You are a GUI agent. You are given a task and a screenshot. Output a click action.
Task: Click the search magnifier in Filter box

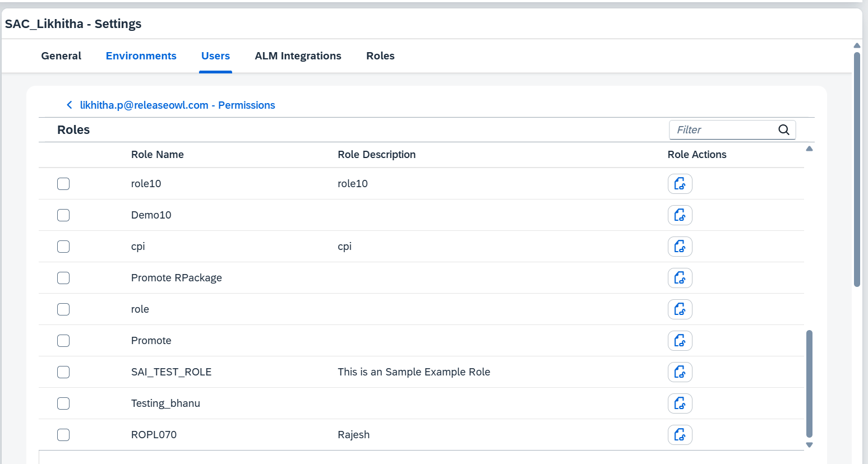tap(783, 130)
